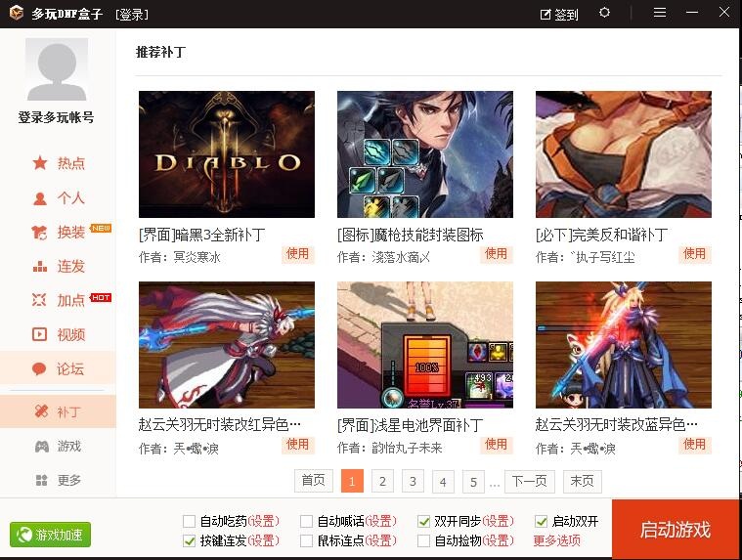Open the 视频 play icon section

coord(40,334)
